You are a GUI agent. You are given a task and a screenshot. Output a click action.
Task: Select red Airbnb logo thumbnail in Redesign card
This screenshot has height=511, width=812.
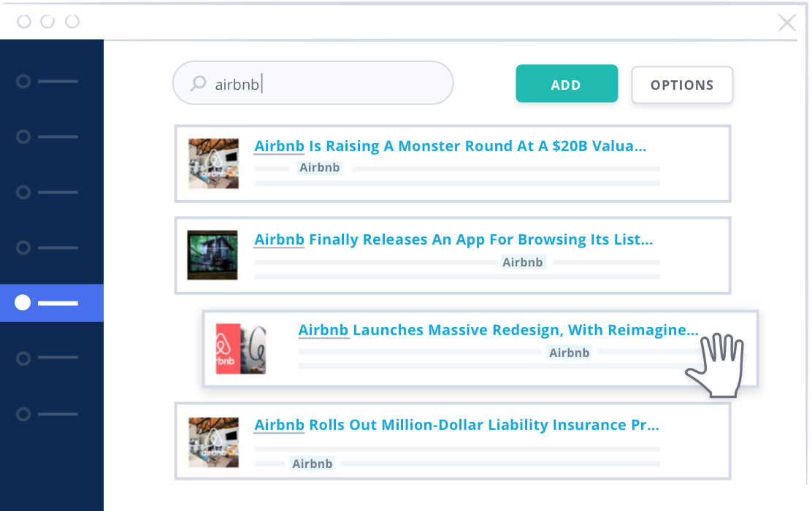(241, 348)
